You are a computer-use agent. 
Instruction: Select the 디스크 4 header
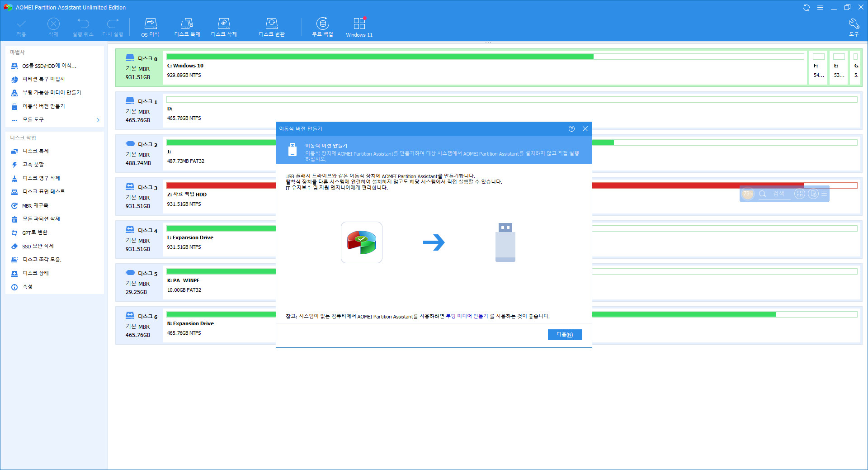pyautogui.click(x=139, y=239)
